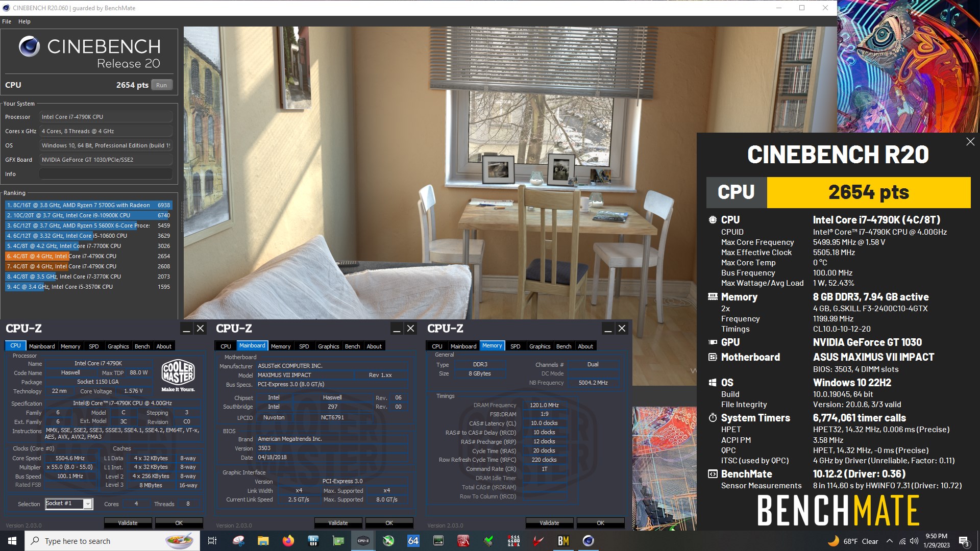
Task: Select ranking row i7-4790K scoring 2608
Action: (89, 266)
